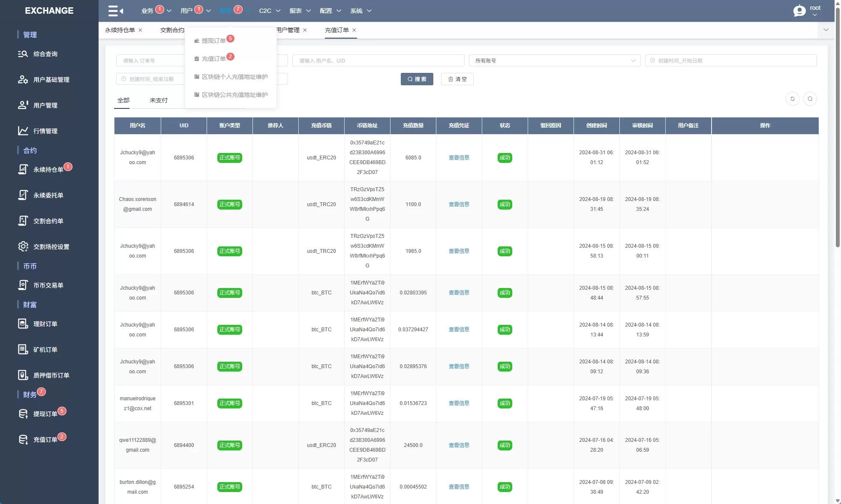
Task: Open 综合查询 from the sidebar
Action: click(x=45, y=54)
